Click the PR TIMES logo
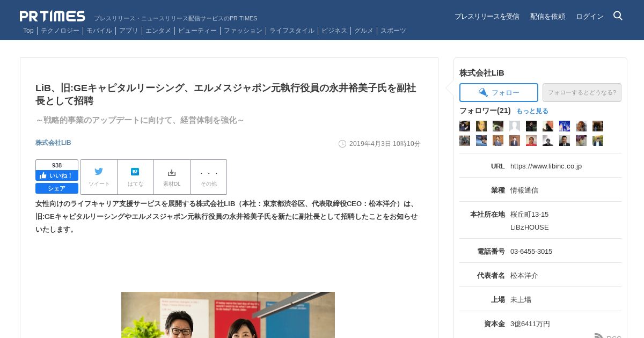Image resolution: width=644 pixels, height=338 pixels. point(52,16)
